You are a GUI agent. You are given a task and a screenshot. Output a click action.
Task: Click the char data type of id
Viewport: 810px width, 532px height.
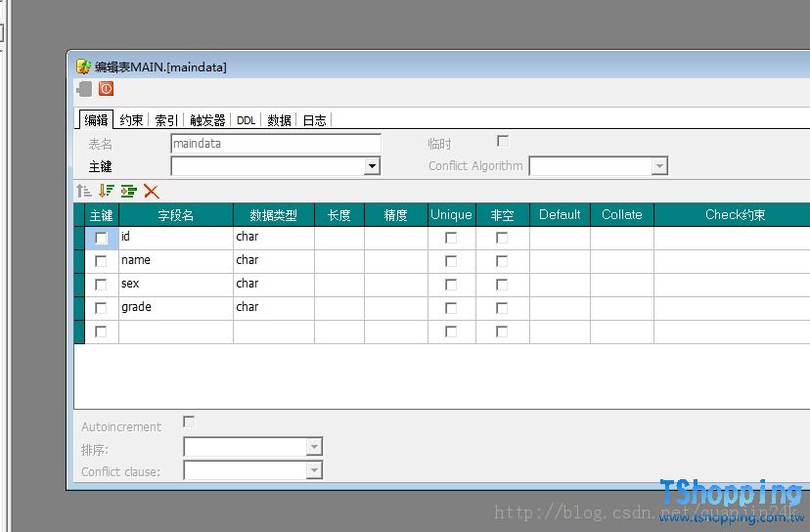click(x=274, y=238)
